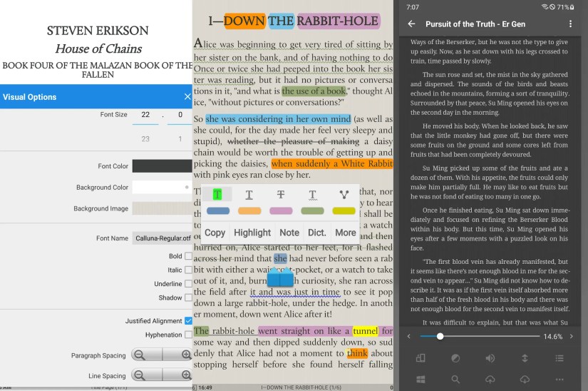
Task: Open screen orientation devices icon
Action: pyautogui.click(x=421, y=358)
